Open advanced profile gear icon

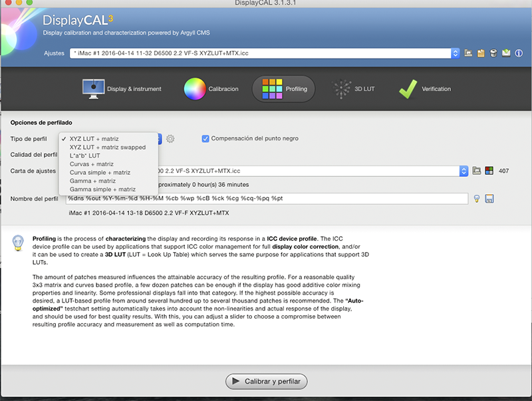click(x=170, y=138)
